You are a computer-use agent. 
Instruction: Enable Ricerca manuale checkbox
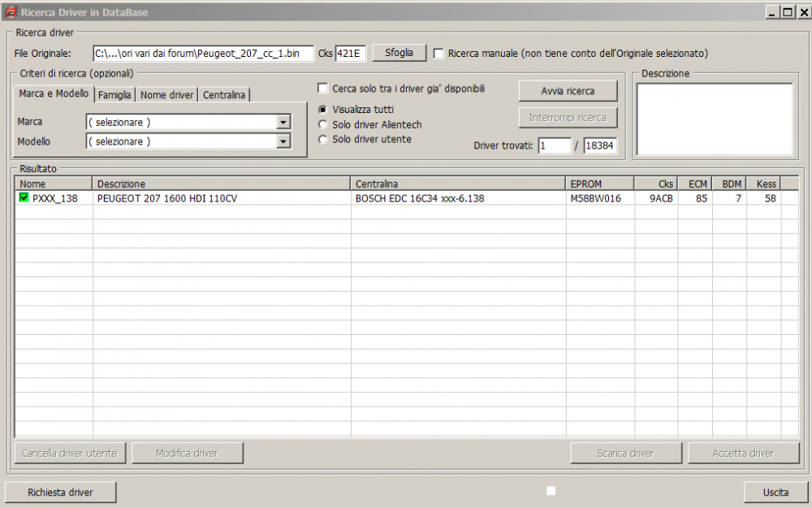(x=439, y=54)
